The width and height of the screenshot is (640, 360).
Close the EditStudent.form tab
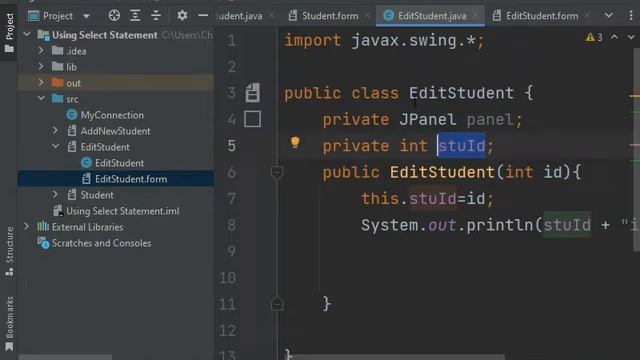(x=587, y=16)
